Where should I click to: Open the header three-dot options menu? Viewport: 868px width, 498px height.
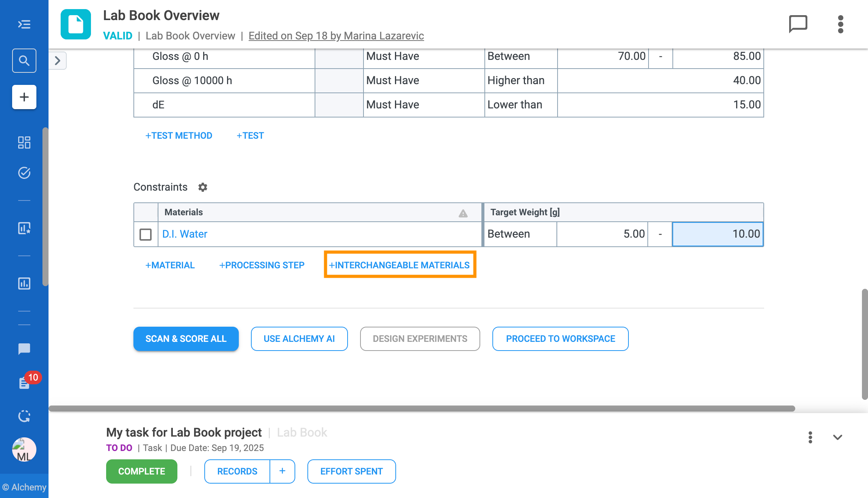840,24
